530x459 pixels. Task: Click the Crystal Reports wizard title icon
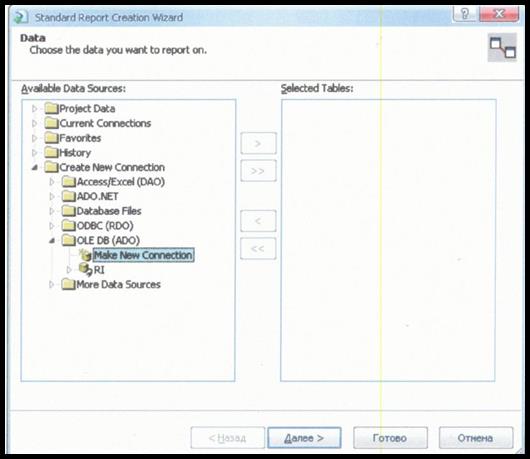pos(21,17)
